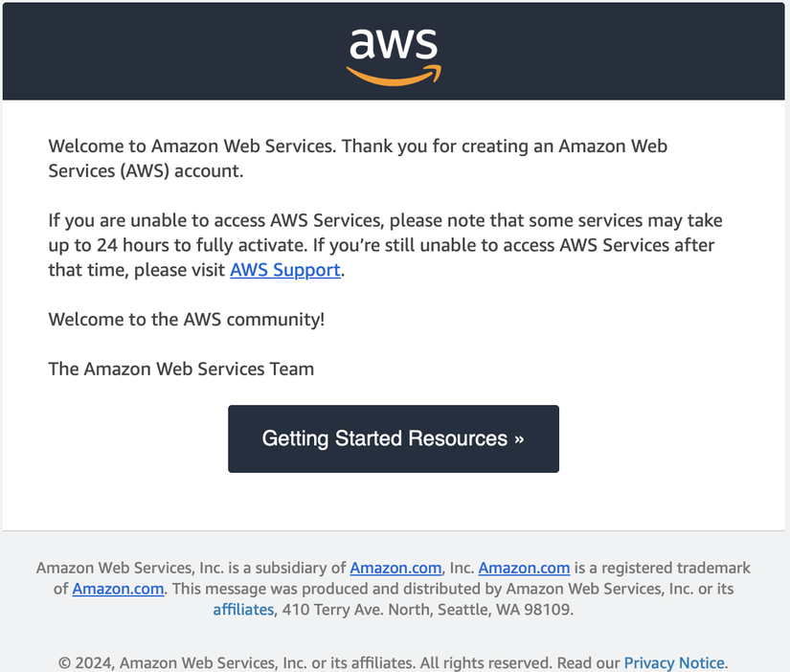Open the Privacy Notice link
The height and width of the screenshot is (672, 790).
pyautogui.click(x=674, y=662)
